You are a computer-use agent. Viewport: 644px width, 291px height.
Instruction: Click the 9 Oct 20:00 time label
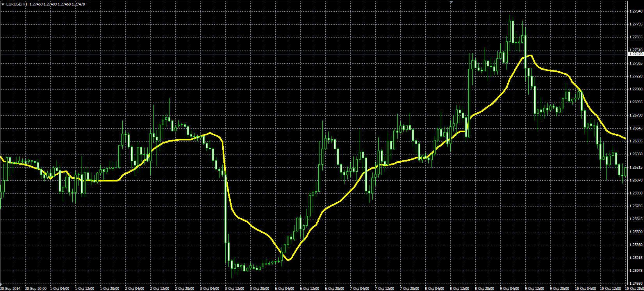[x=560, y=289]
